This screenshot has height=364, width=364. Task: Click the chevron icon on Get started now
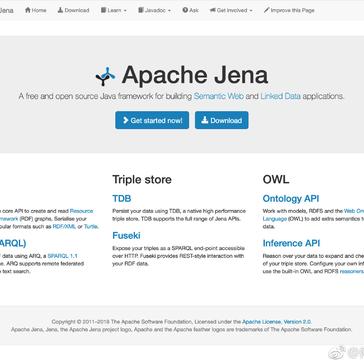[125, 120]
